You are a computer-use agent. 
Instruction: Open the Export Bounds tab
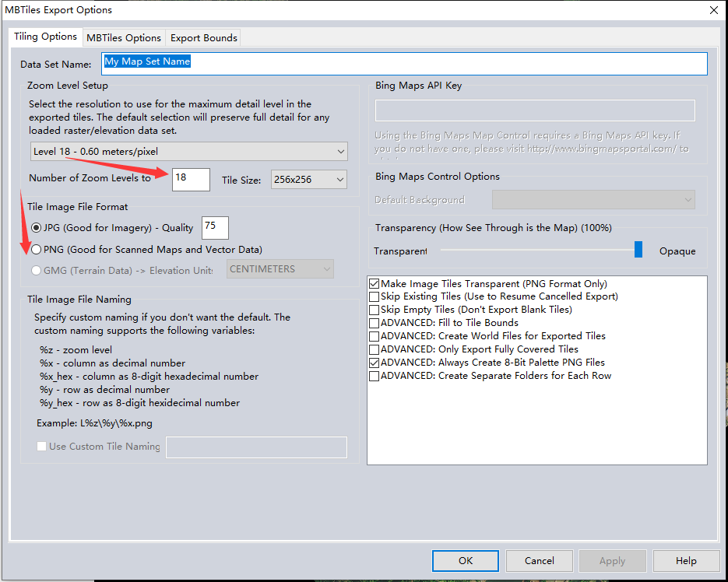(x=203, y=37)
